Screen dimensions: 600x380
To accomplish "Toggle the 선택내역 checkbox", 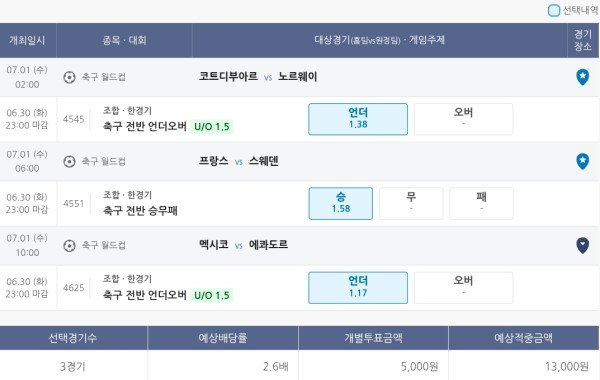I will point(554,10).
